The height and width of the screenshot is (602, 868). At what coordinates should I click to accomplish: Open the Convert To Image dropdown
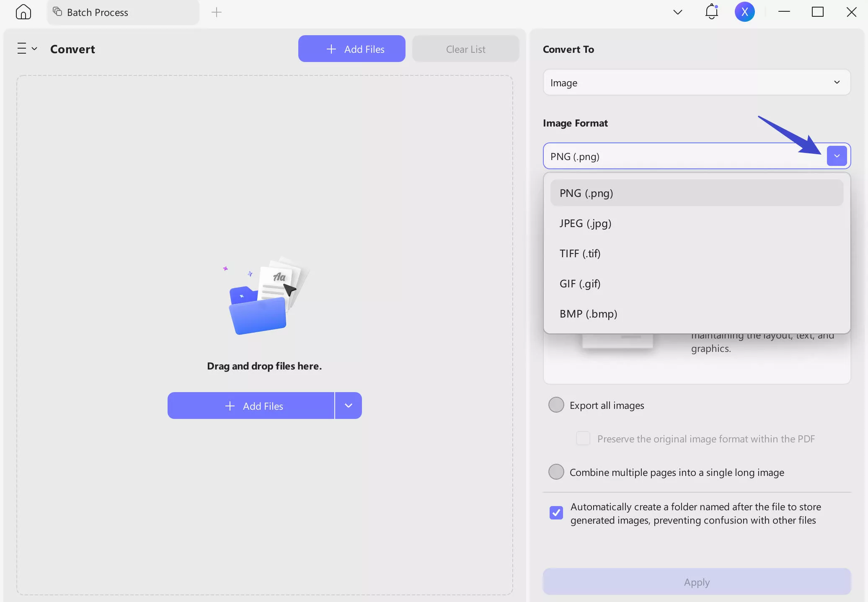(x=696, y=83)
